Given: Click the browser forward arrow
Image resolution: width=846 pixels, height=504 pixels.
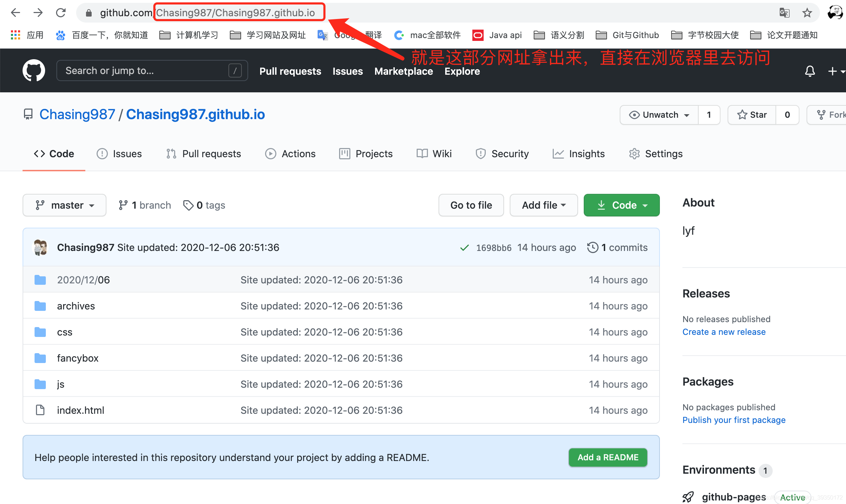Looking at the screenshot, I should point(38,13).
